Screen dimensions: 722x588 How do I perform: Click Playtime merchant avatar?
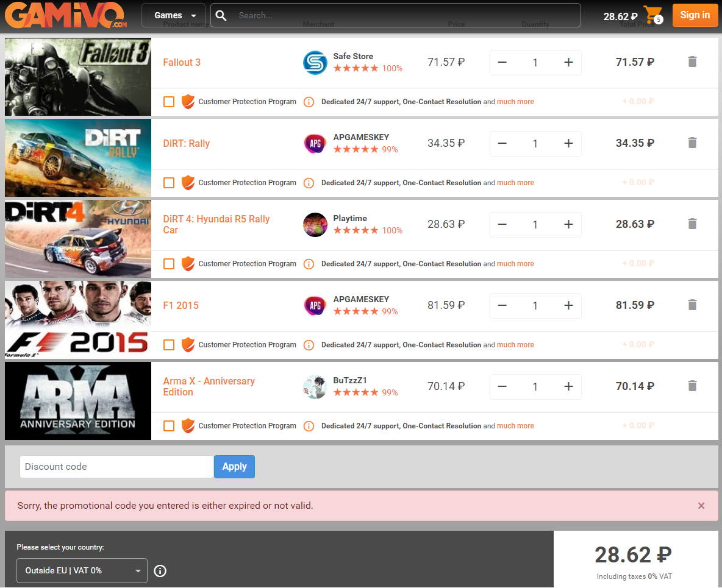pyautogui.click(x=315, y=224)
